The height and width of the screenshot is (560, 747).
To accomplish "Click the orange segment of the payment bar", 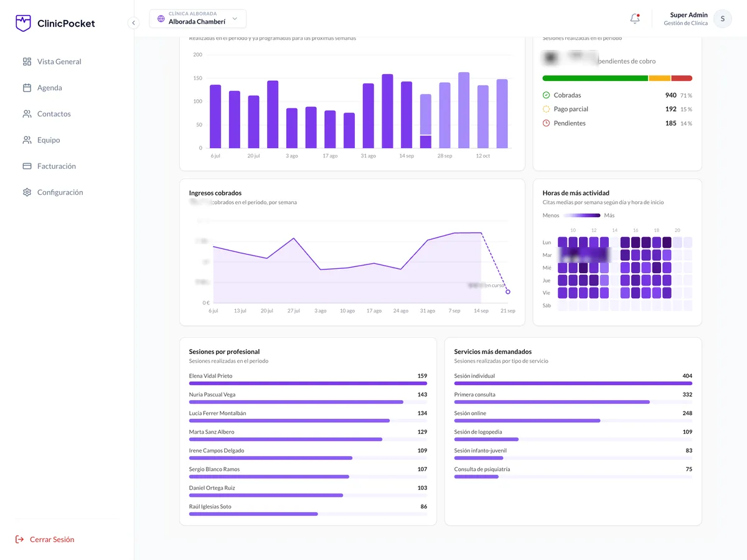I will 660,78.
